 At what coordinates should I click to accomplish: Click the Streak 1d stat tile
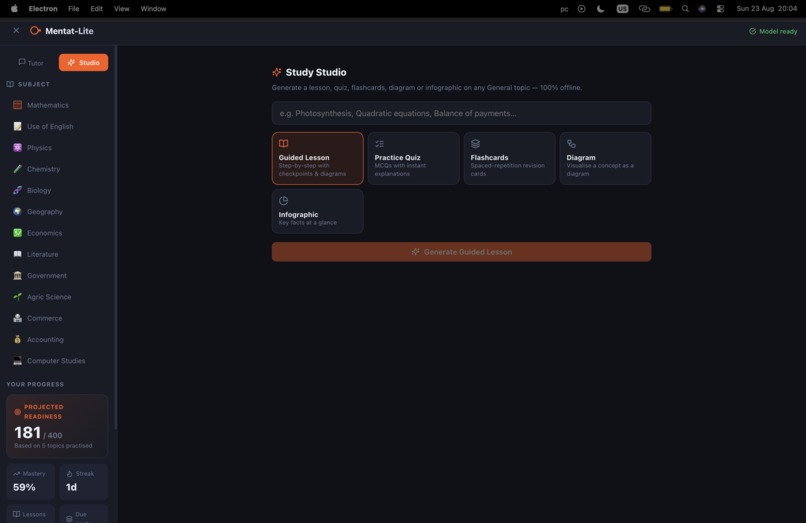[x=84, y=482]
